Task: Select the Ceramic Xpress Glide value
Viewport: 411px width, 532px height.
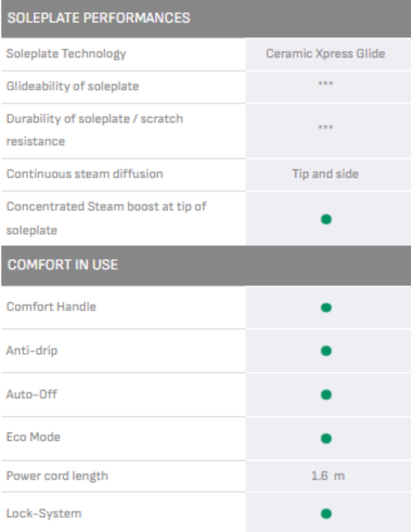Action: click(326, 54)
